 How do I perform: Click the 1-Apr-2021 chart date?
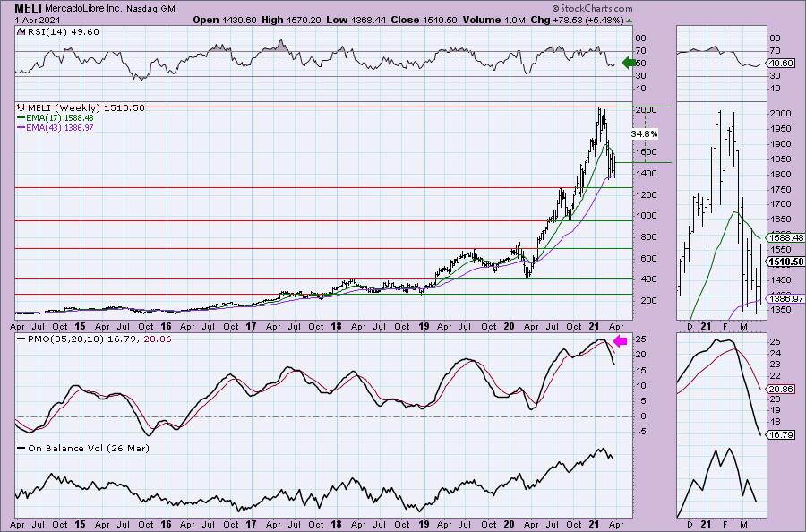[38, 21]
